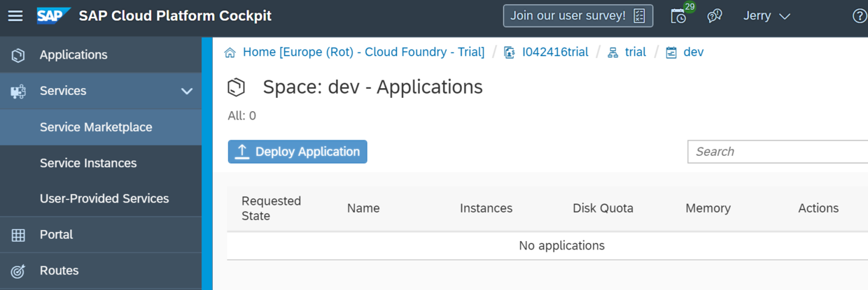Image resolution: width=868 pixels, height=290 pixels.
Task: Click the Portal grid icon
Action: click(19, 235)
